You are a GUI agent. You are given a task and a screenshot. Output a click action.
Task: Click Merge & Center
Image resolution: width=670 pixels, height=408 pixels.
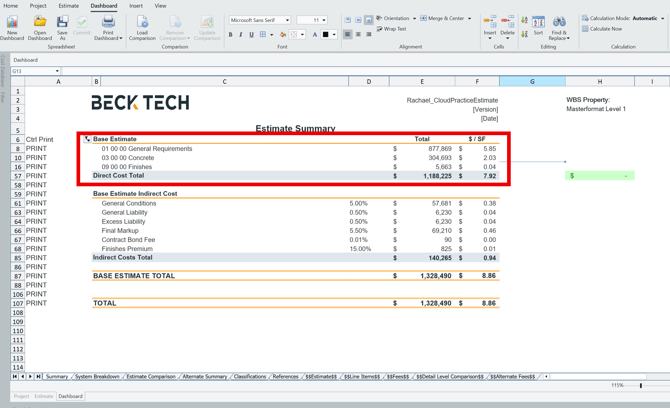[442, 18]
